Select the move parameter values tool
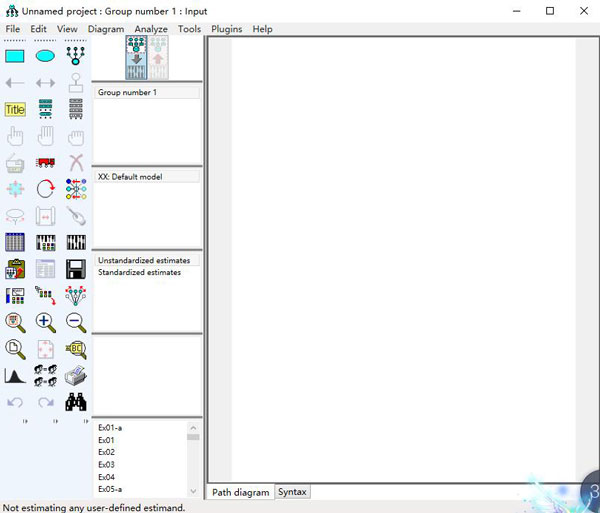Image resolution: width=600 pixels, height=513 pixels. pyautogui.click(x=15, y=217)
